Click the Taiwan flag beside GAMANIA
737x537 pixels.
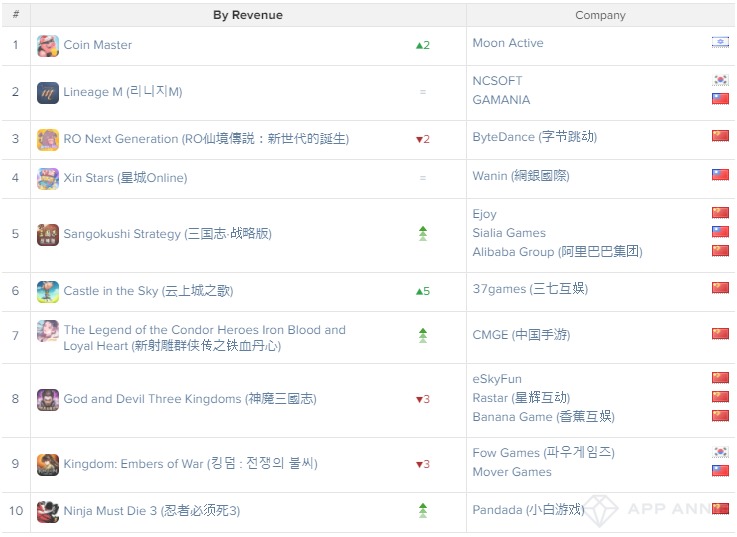click(720, 99)
